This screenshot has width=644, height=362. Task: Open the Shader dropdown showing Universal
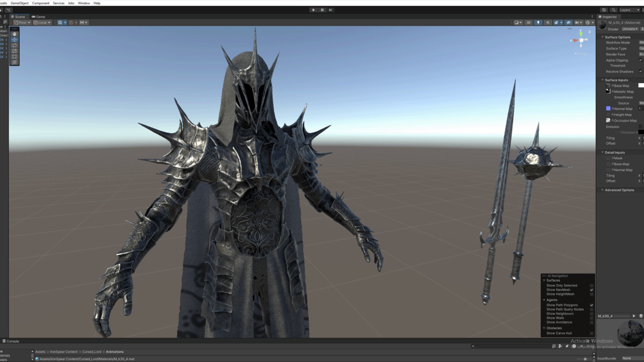click(628, 29)
